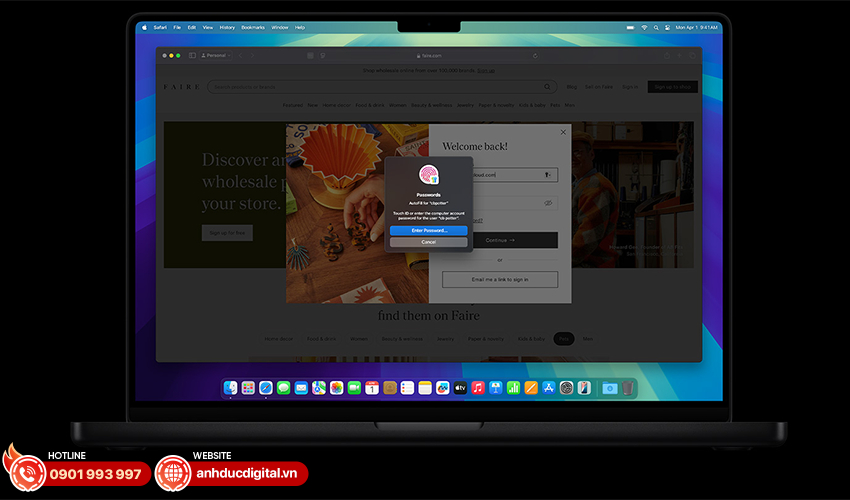
Task: Click Enter Password button in Passwords dialog
Action: click(x=428, y=230)
